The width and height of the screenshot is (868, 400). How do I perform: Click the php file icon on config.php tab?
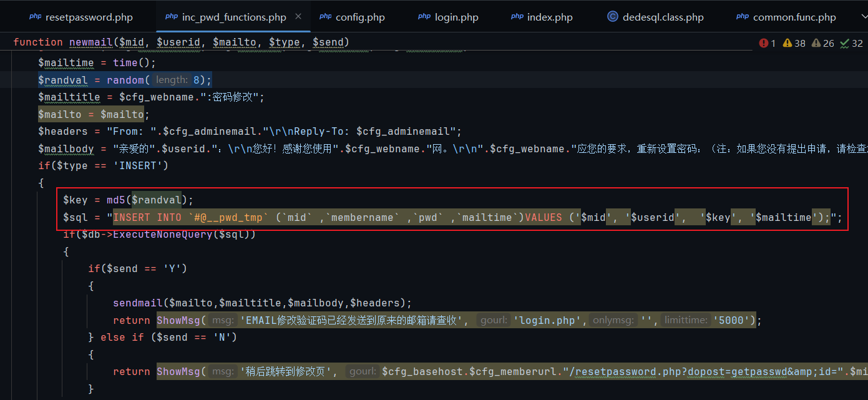pos(325,17)
